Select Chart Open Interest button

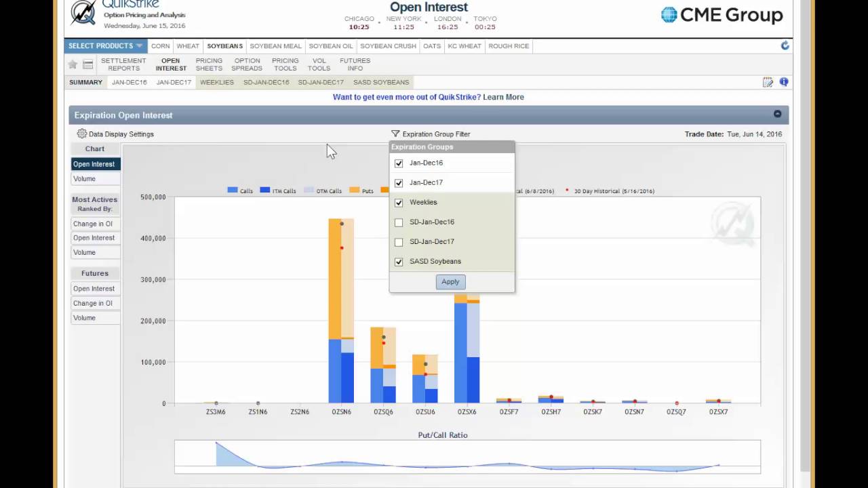(96, 164)
